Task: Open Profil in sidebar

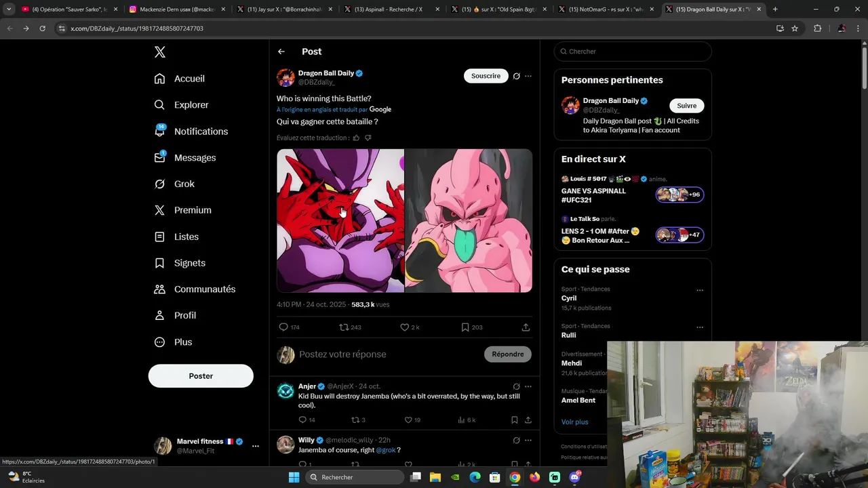Action: (x=175, y=316)
